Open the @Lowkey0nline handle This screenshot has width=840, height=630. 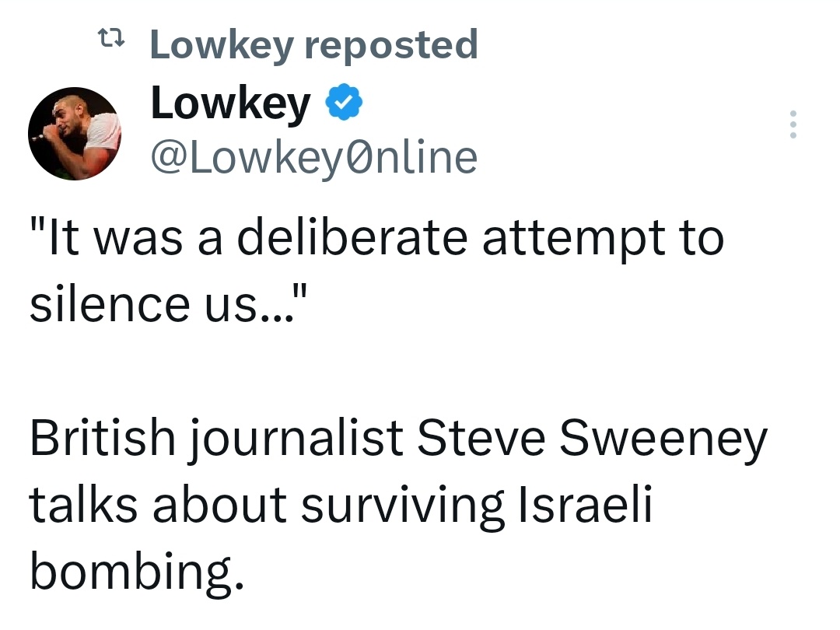pos(313,158)
